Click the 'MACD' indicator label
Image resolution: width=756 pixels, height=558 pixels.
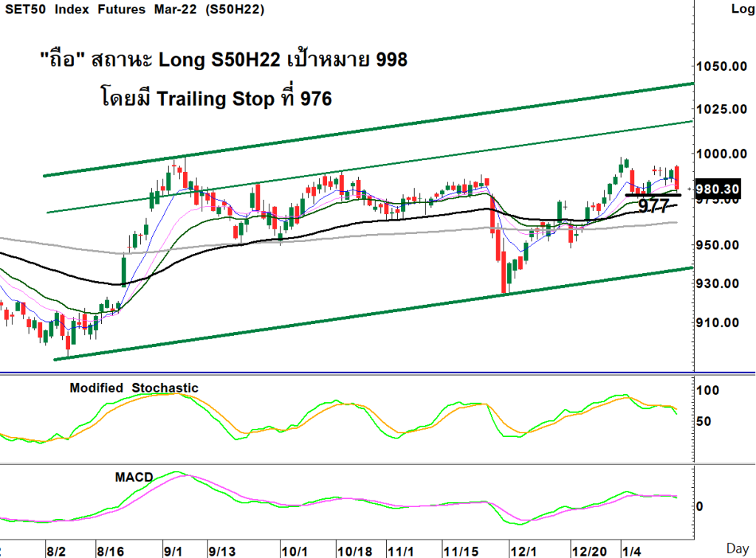(134, 478)
